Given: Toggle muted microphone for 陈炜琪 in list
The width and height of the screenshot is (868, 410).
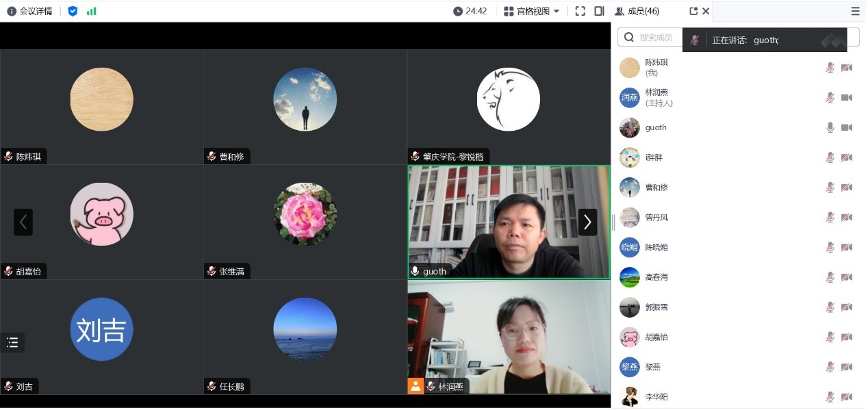Looking at the screenshot, I should click(x=830, y=67).
